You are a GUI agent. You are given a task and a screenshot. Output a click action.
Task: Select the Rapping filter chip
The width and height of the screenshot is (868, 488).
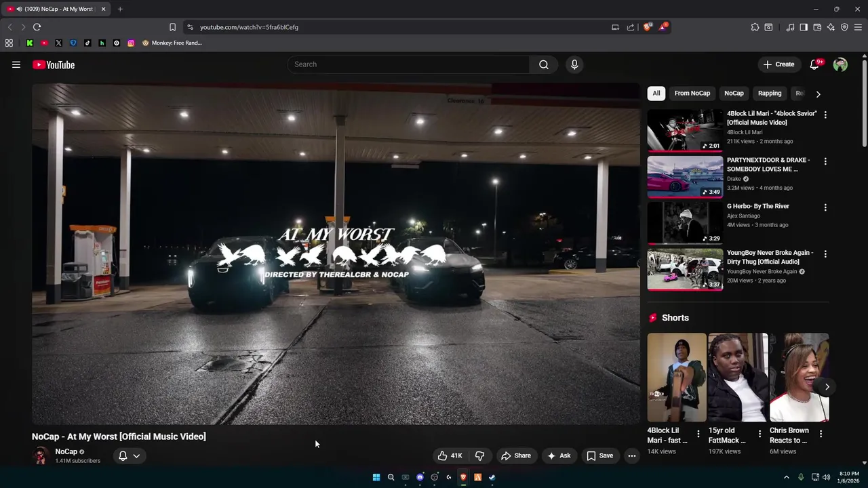[770, 94]
